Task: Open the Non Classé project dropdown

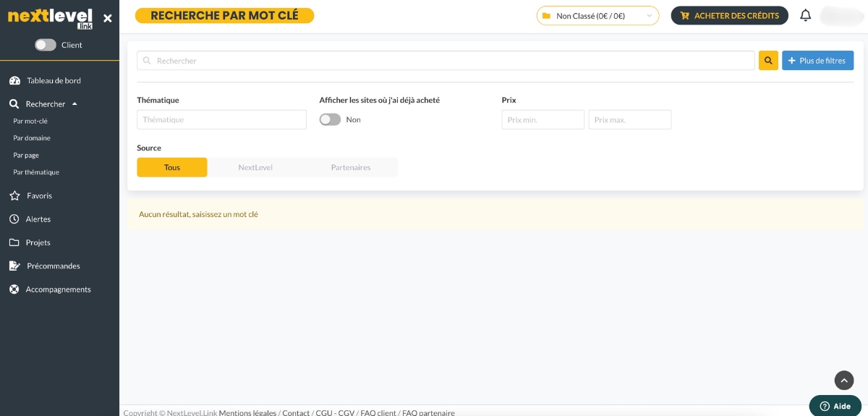Action: [x=597, y=15]
